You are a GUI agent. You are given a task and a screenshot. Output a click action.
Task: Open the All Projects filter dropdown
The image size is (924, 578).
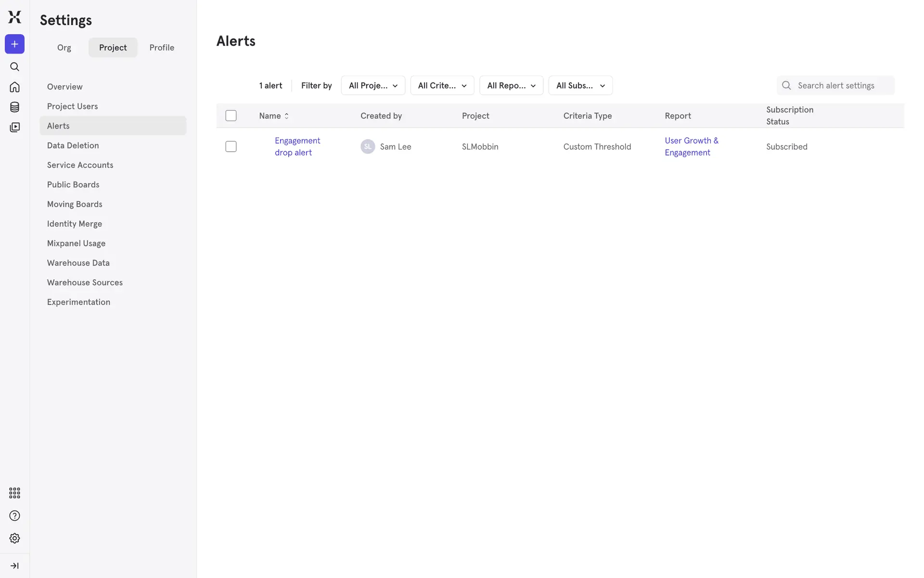pos(373,86)
